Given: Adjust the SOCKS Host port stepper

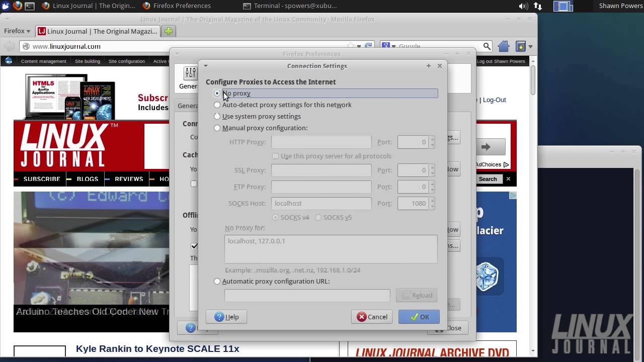Looking at the screenshot, I should (432, 203).
